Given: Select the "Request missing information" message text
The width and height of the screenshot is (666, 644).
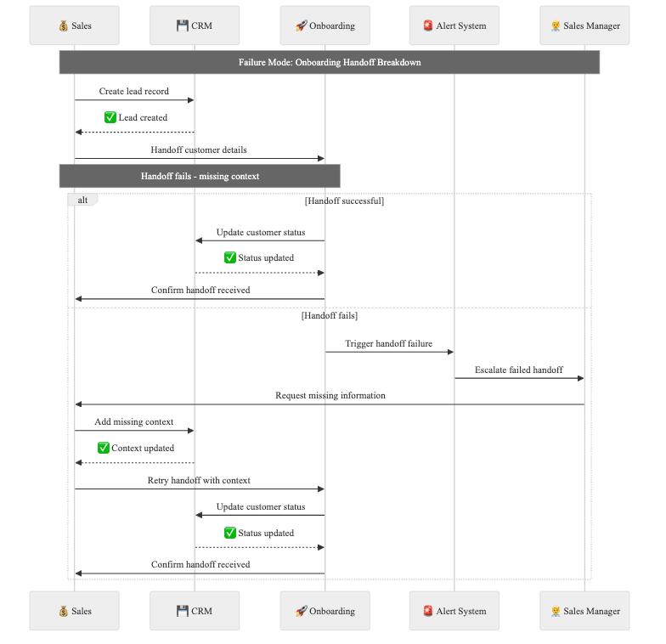Looking at the screenshot, I should pyautogui.click(x=330, y=395).
